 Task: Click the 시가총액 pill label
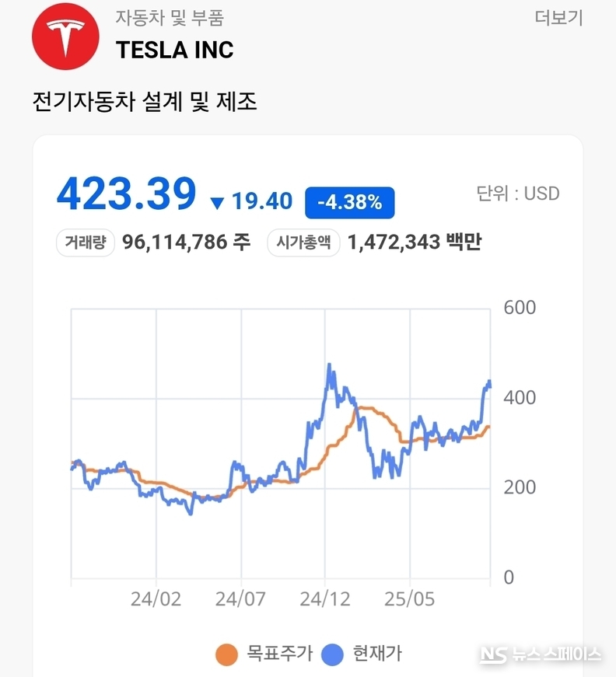tap(303, 243)
